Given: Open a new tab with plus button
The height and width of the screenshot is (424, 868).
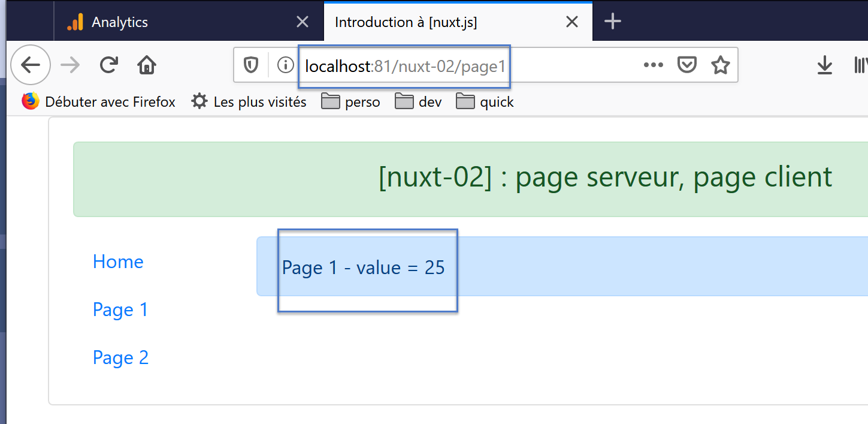Looking at the screenshot, I should click(612, 22).
